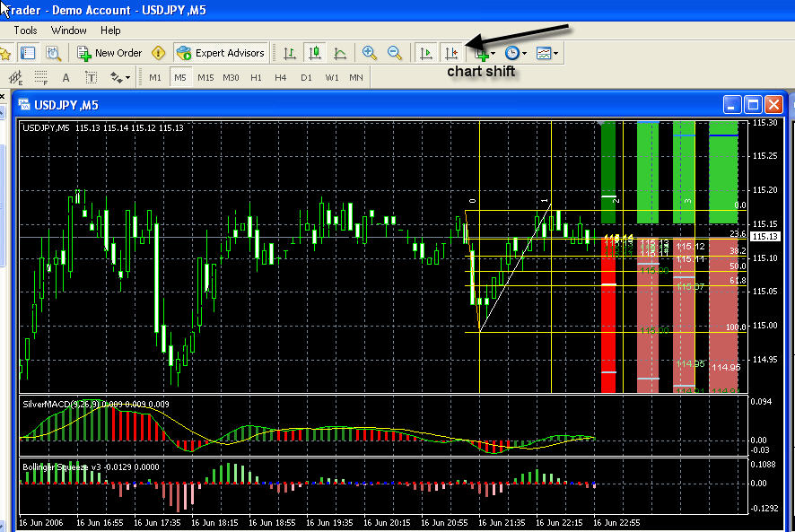
Task: Switch timeframe to M30
Action: point(231,77)
